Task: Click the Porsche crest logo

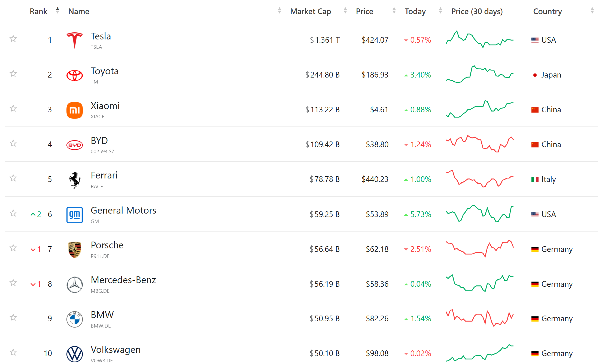Action: [74, 249]
